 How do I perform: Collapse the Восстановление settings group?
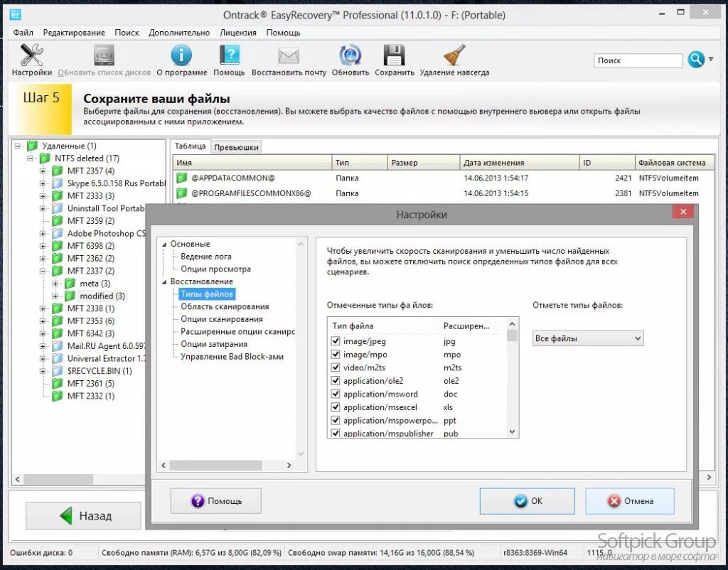pos(164,281)
